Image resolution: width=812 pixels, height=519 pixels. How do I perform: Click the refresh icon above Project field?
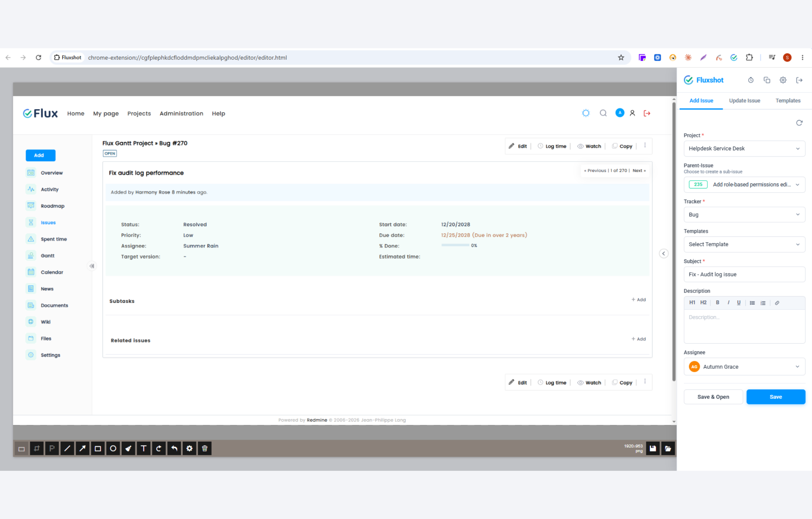[799, 123]
